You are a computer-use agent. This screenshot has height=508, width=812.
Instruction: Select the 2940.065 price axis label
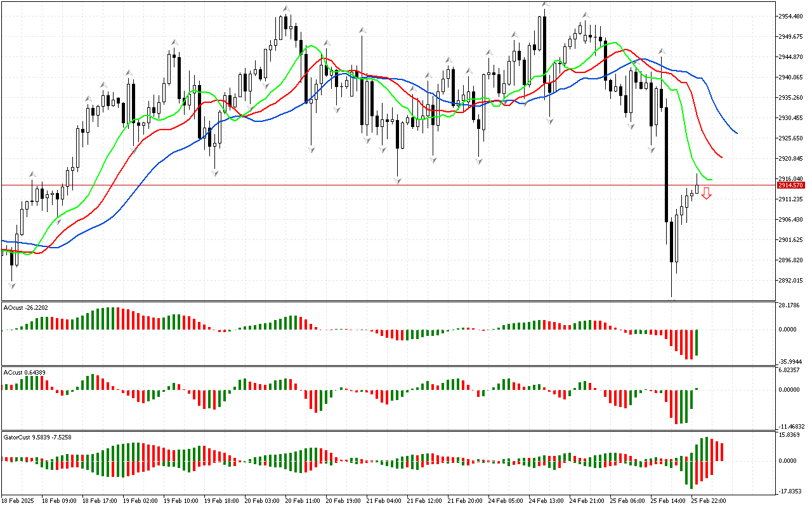pyautogui.click(x=792, y=77)
